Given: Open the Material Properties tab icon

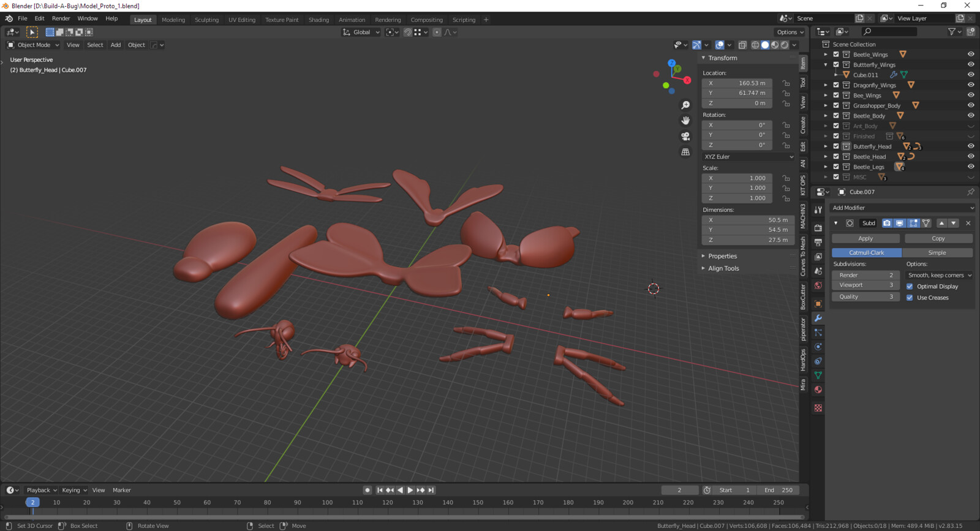Looking at the screenshot, I should [818, 390].
